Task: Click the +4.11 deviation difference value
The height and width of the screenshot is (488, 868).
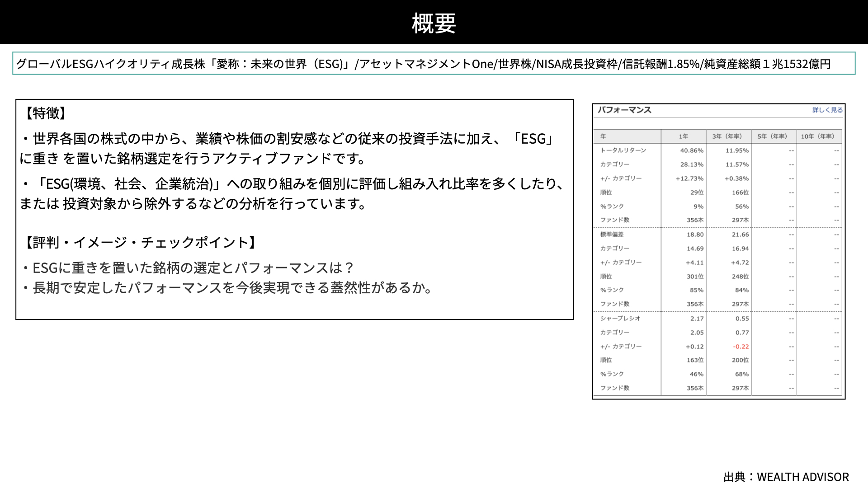Action: pos(694,263)
